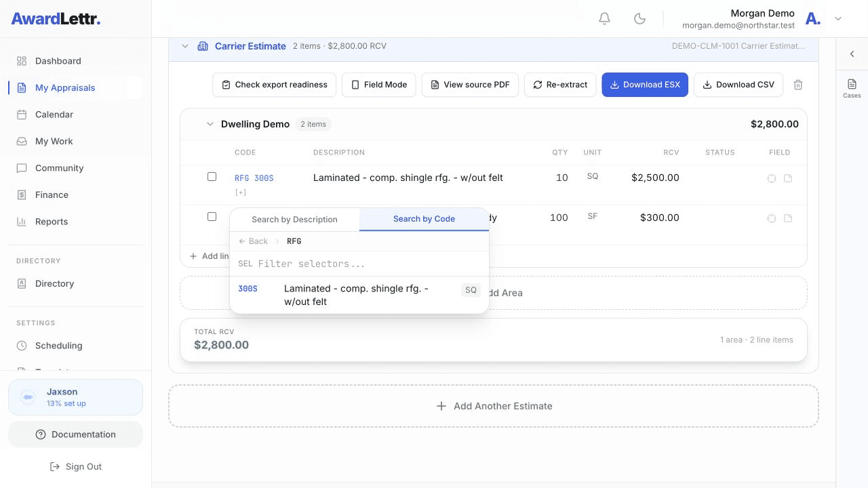This screenshot has width=868, height=488.
Task: Focus the Filter selectors field
Action: [x=359, y=264]
